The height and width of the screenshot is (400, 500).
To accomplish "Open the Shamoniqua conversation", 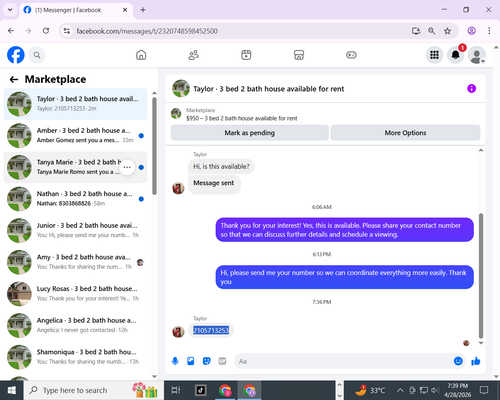I will click(x=75, y=357).
